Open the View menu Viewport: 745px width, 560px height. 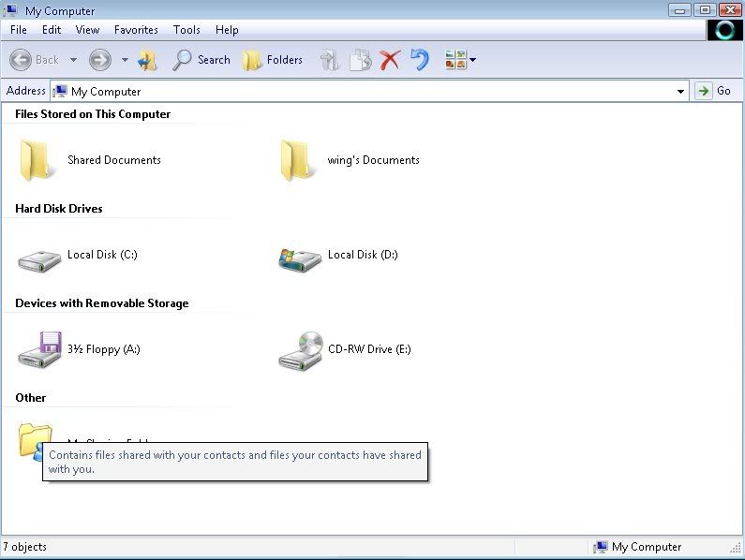point(87,30)
